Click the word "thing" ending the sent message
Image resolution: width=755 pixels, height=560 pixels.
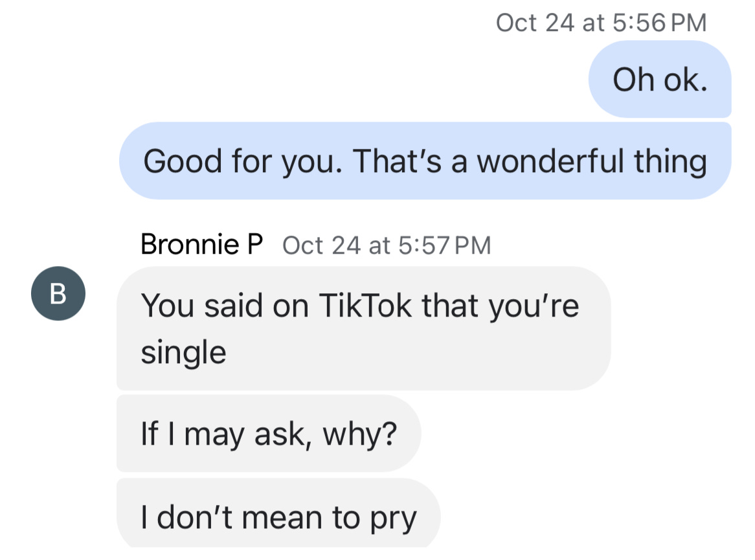670,162
